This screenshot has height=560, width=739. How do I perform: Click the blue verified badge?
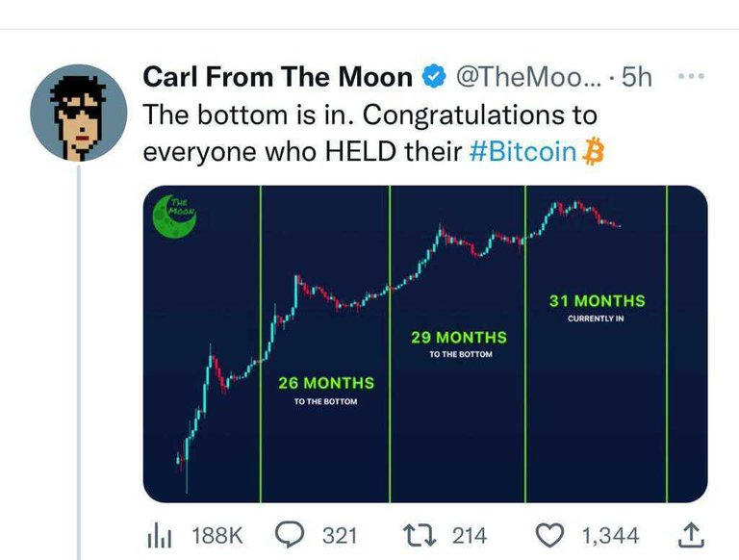pos(434,77)
